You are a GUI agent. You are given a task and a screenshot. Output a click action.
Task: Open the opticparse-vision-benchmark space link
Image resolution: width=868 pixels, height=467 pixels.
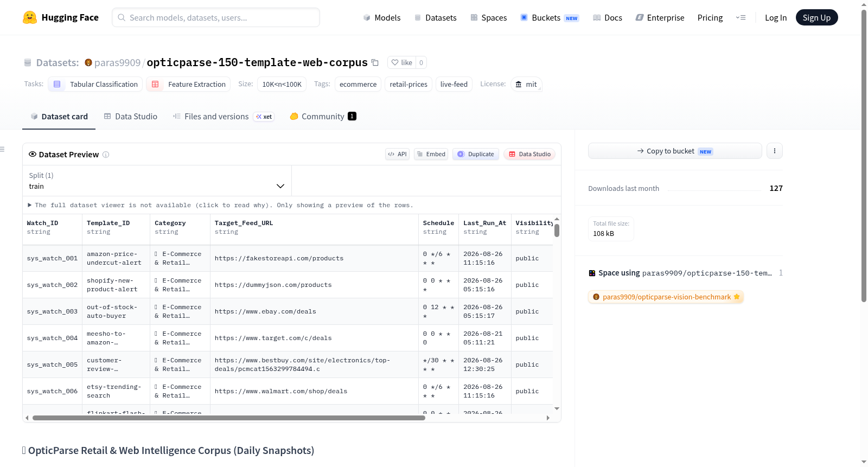click(x=666, y=297)
